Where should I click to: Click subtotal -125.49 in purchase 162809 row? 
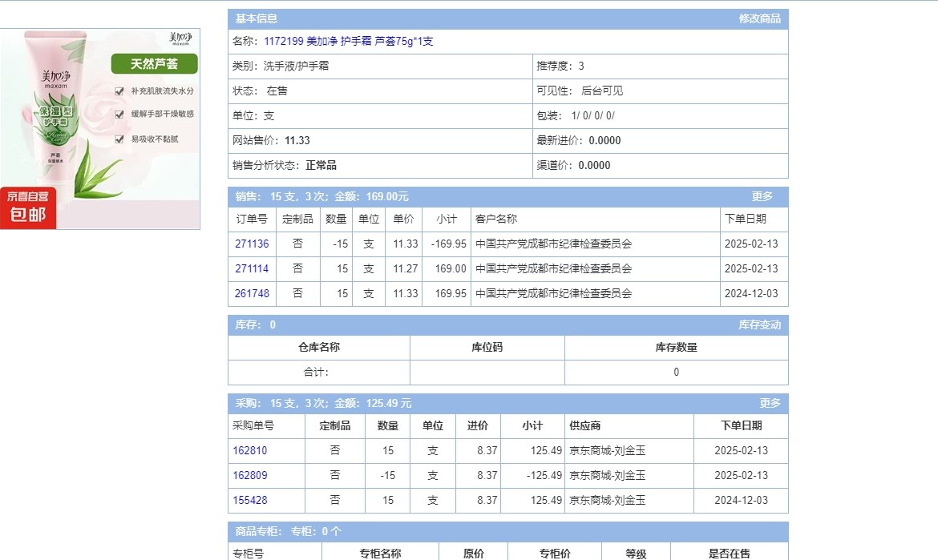[x=544, y=476]
